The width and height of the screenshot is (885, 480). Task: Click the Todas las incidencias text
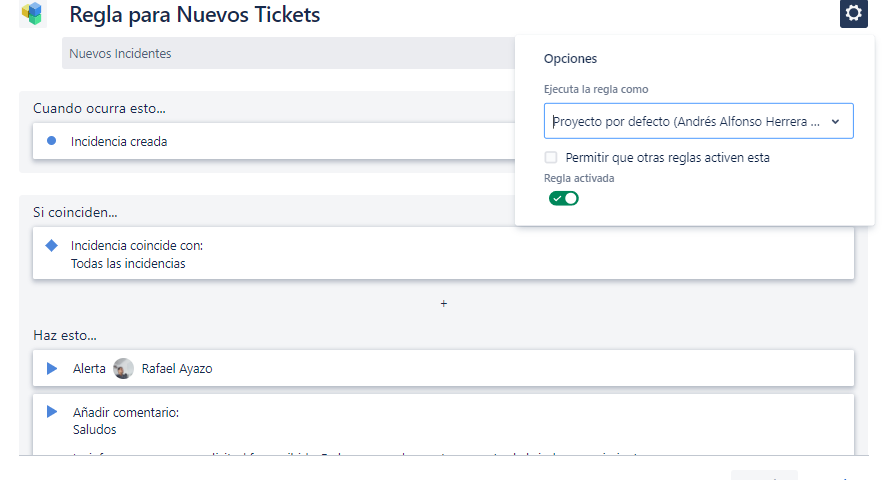[128, 264]
